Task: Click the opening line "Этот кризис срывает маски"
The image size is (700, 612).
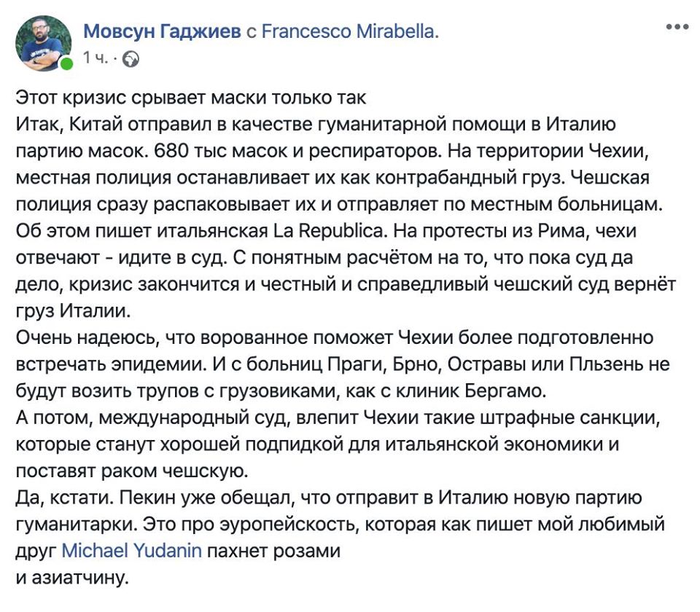Action: coord(190,98)
